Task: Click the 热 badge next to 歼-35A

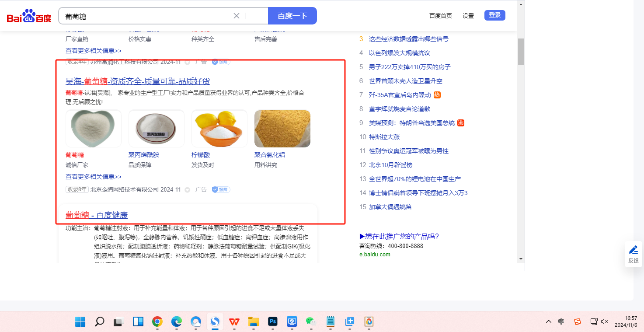Action: 437,95
